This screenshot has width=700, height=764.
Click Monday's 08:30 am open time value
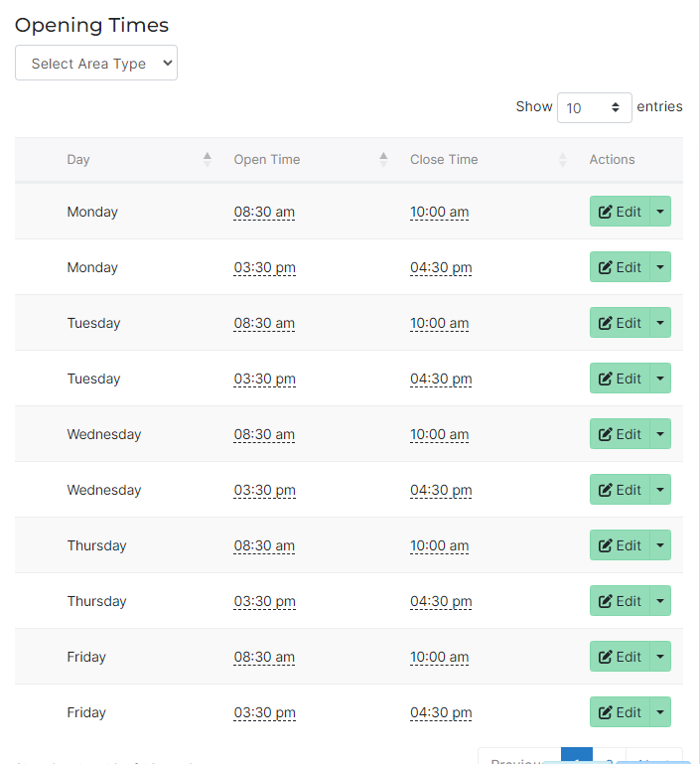(x=264, y=212)
